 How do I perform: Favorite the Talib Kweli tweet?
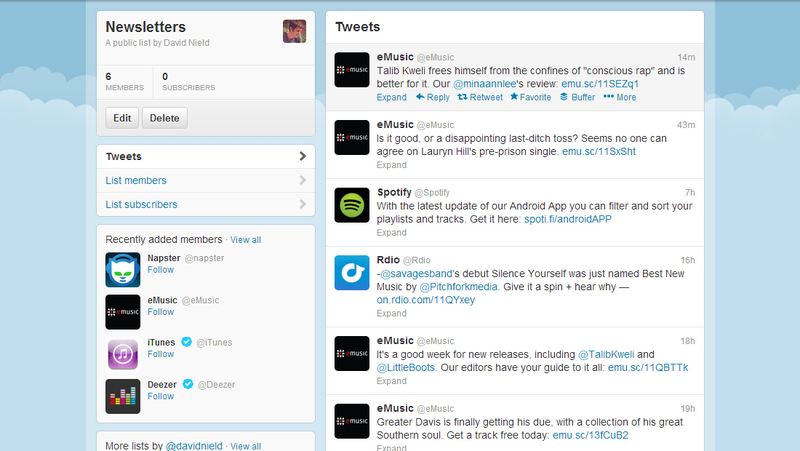tap(531, 97)
